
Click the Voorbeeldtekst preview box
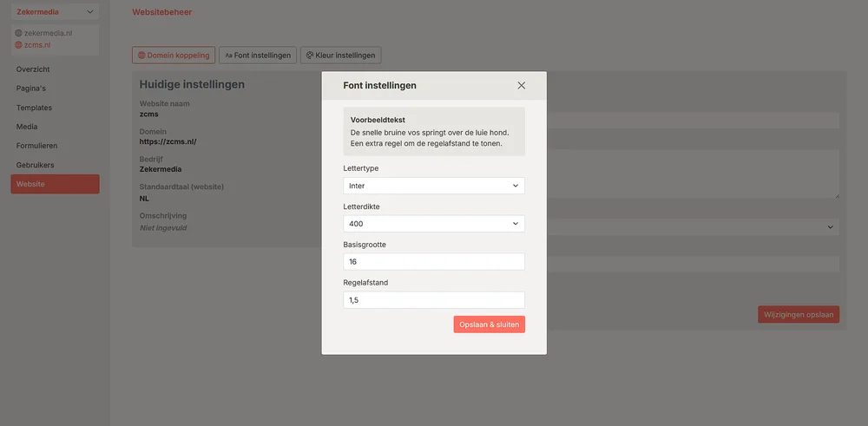[x=433, y=131]
